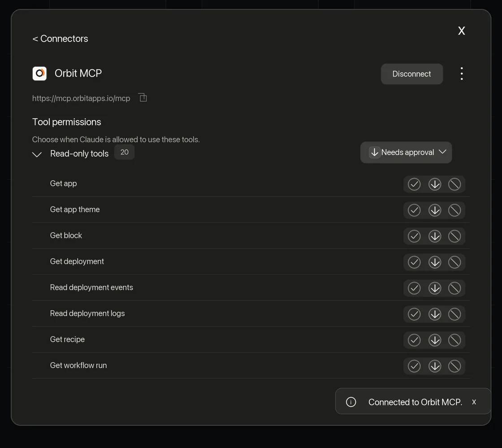Click the info icon in the toast

351,402
